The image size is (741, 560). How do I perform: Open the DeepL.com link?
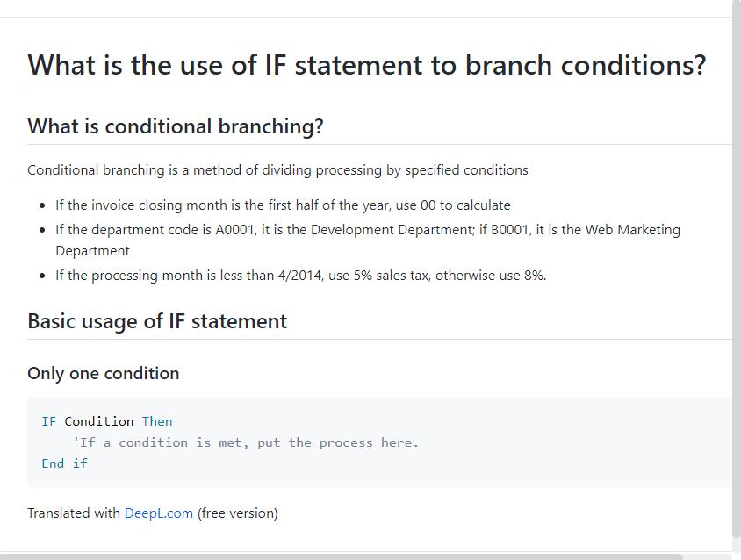158,513
